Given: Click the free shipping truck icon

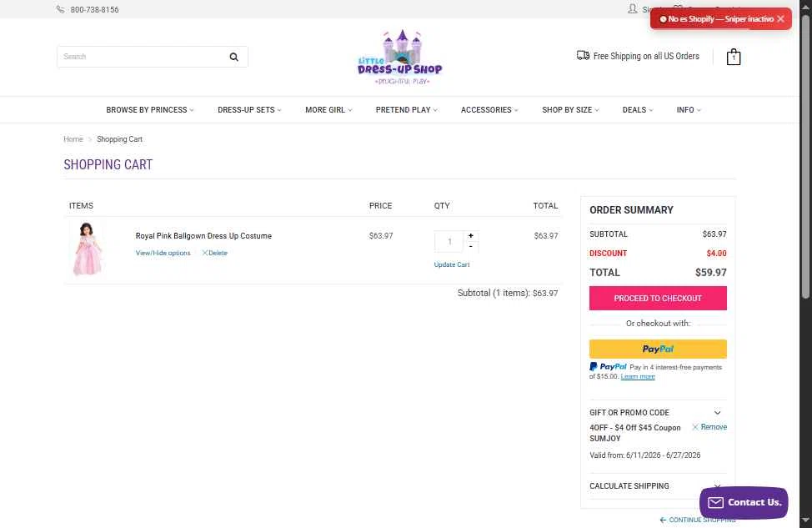Looking at the screenshot, I should coord(583,55).
